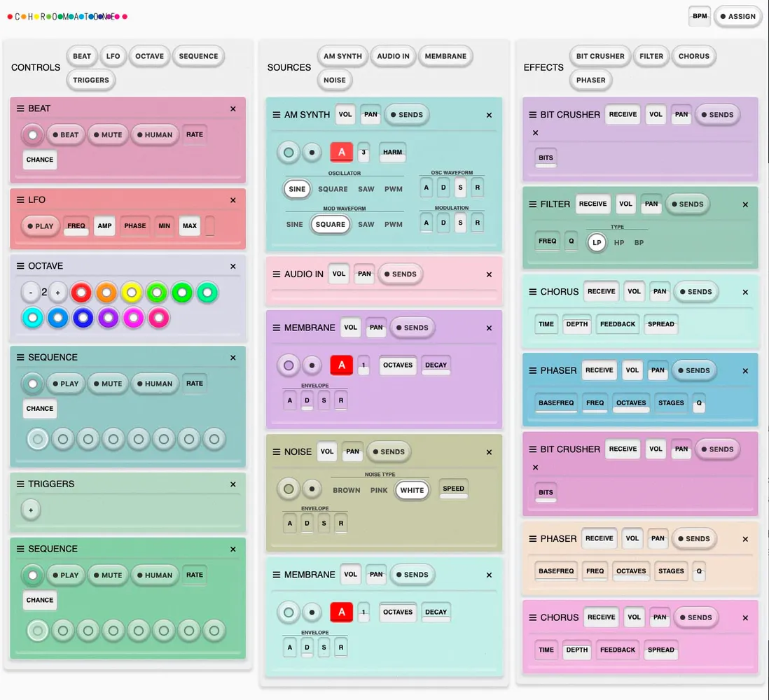This screenshot has width=769, height=700.
Task: Select SQUARE oscillator waveform in AM SYNTH
Action: [x=333, y=189]
